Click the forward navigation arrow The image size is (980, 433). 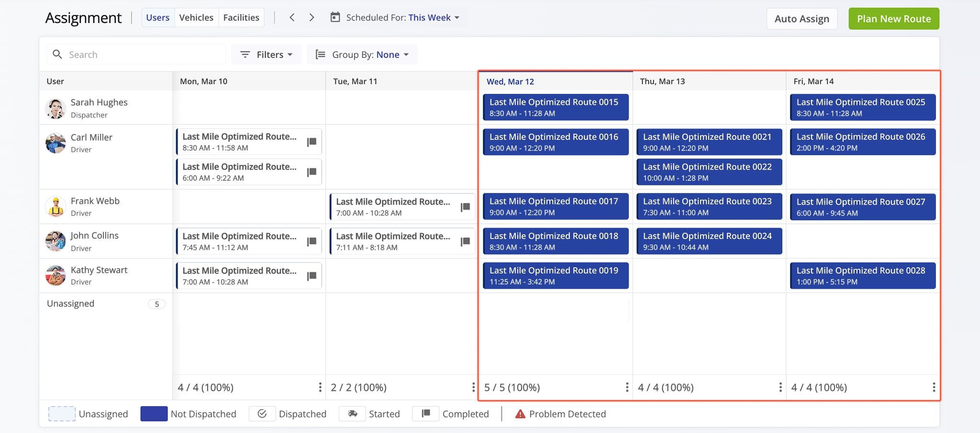[x=312, y=17]
